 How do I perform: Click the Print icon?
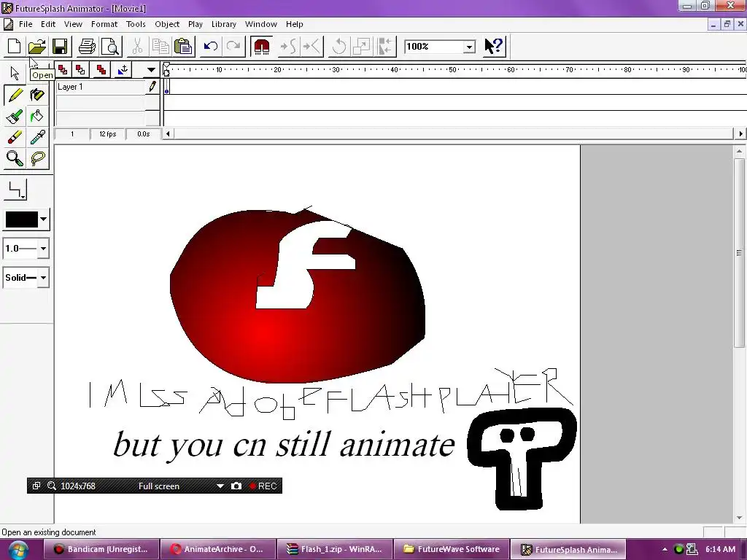pyautogui.click(x=88, y=46)
